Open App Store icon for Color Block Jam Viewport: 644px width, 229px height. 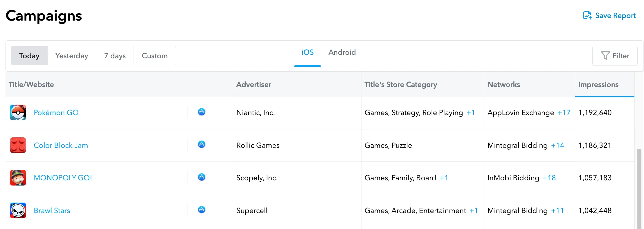(202, 144)
